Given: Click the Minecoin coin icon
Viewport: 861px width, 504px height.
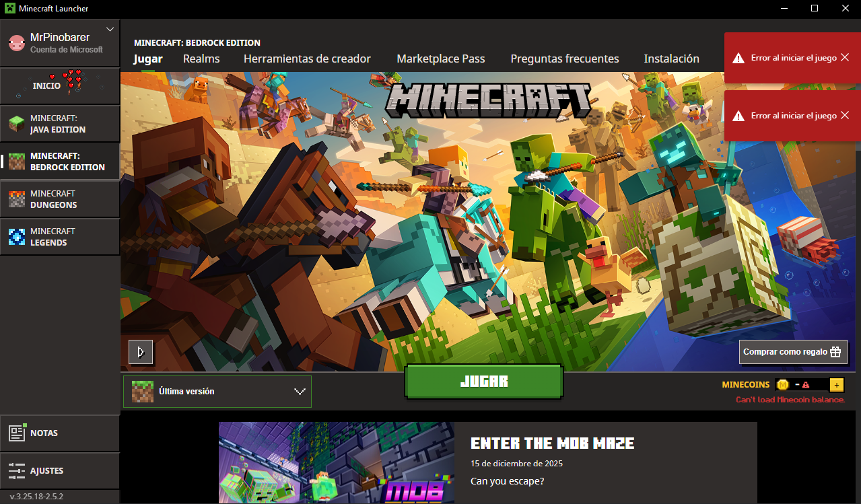Looking at the screenshot, I should (x=783, y=385).
